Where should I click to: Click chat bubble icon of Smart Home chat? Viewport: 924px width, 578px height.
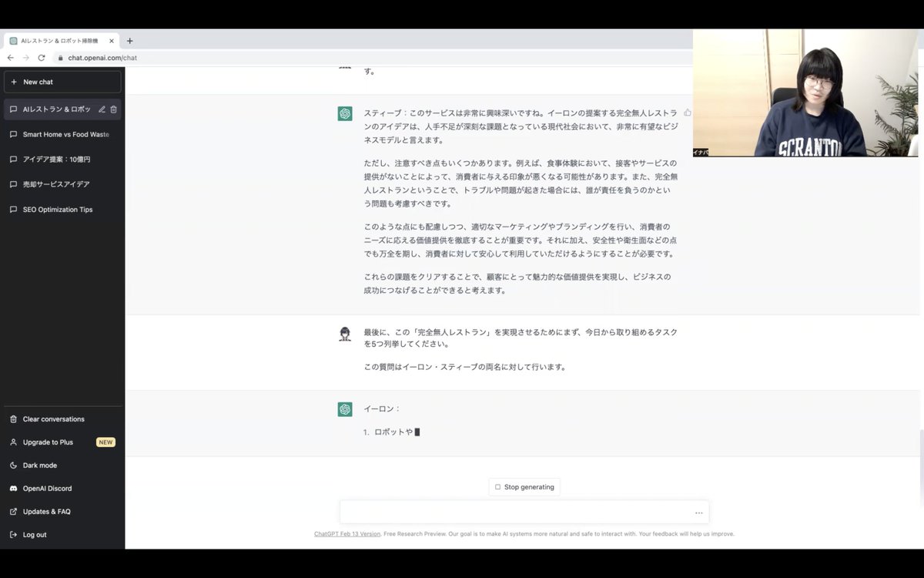pyautogui.click(x=14, y=134)
